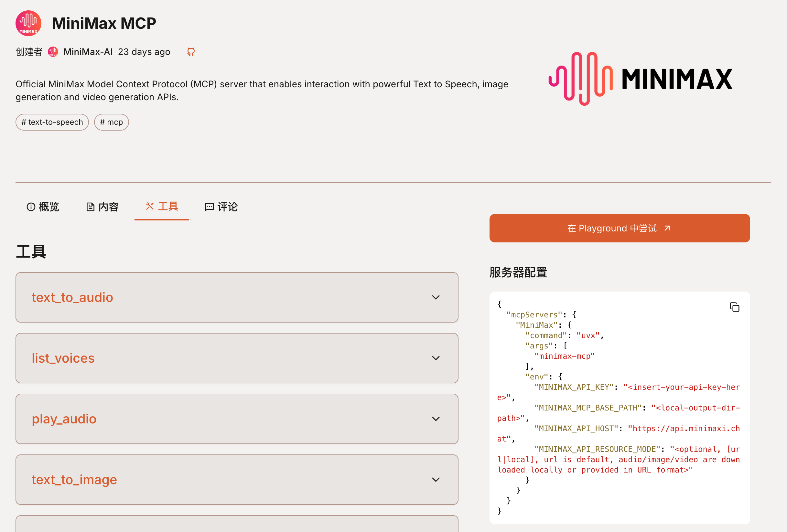Click the overview tab info icon
Image resolution: width=787 pixels, height=532 pixels.
coord(31,207)
